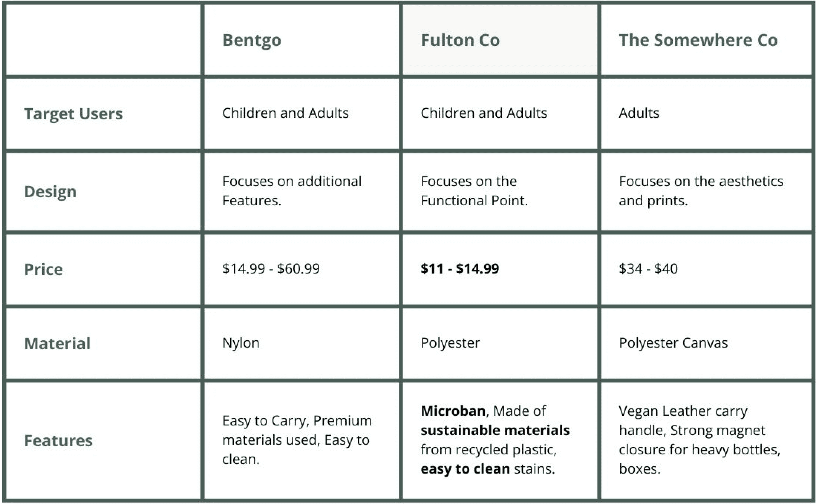The image size is (816, 504).
Task: Click The Somewhere Co header cell
Action: pos(698,40)
